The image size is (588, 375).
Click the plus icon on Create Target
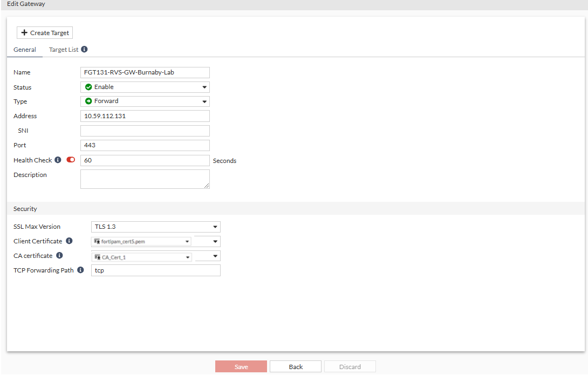pyautogui.click(x=24, y=32)
